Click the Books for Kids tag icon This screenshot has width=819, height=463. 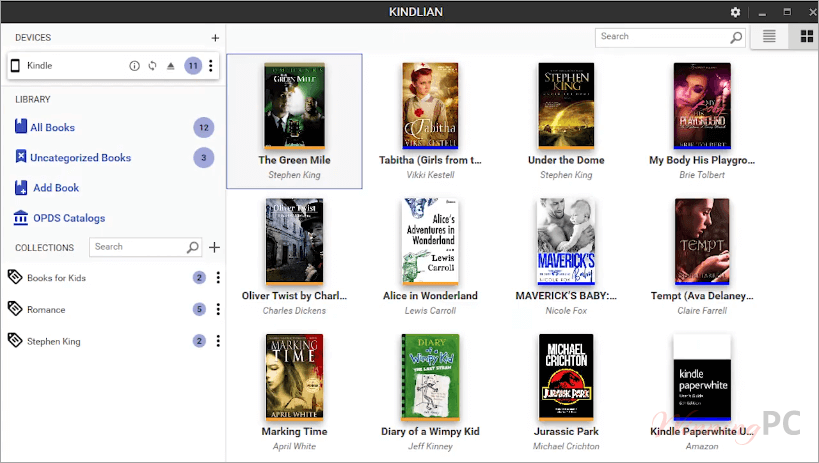[15, 277]
